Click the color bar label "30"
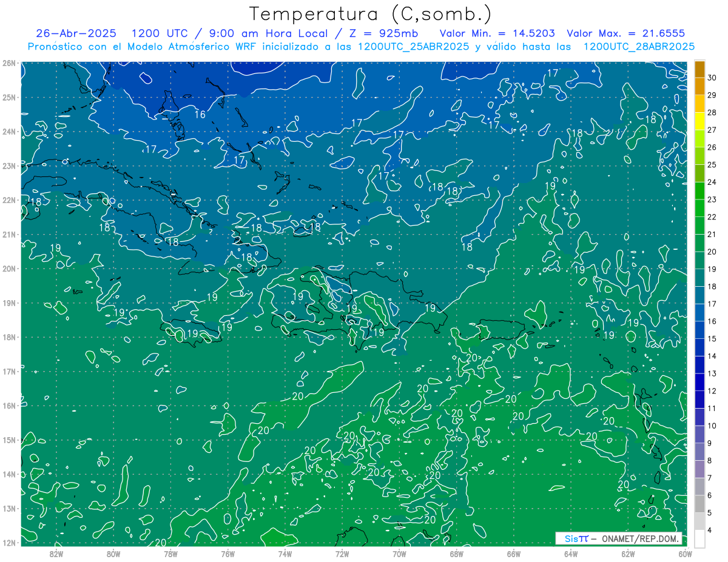This screenshot has width=728, height=562. pyautogui.click(x=712, y=77)
